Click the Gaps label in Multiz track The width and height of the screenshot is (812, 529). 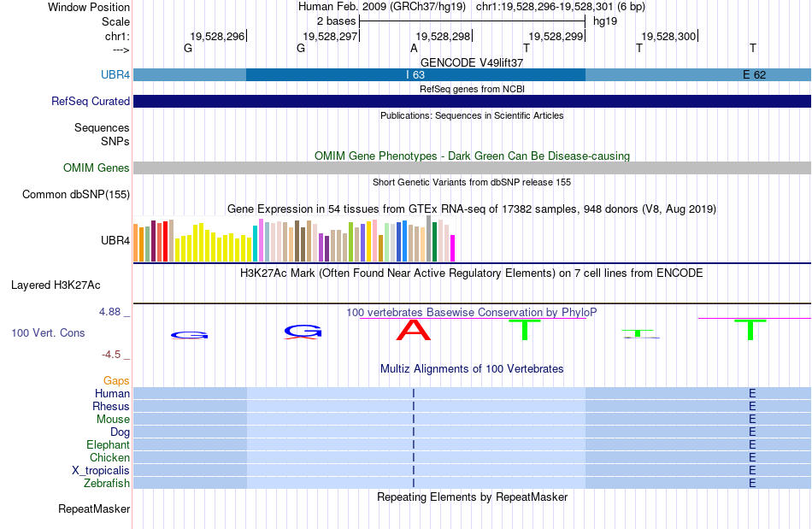(116, 381)
